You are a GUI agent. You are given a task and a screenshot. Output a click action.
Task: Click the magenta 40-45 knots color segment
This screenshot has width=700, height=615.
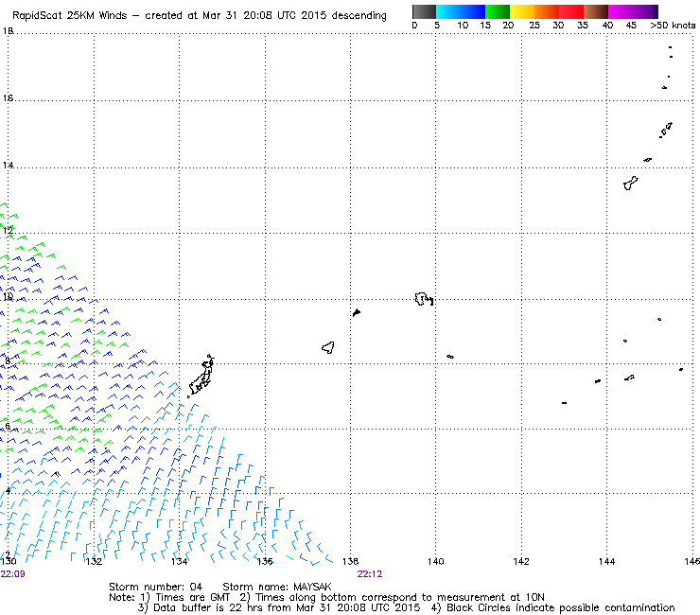point(621,11)
